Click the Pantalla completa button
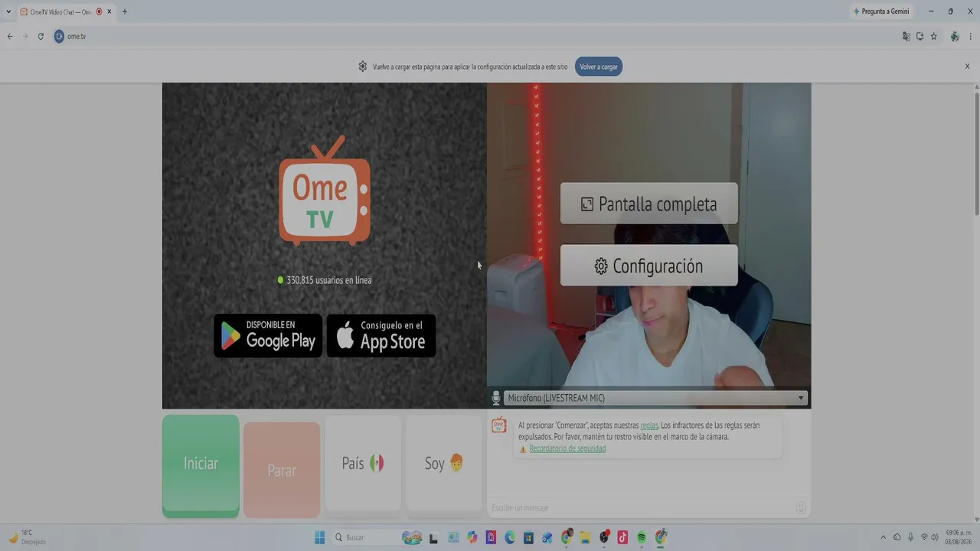The width and height of the screenshot is (980, 551). [x=649, y=204]
